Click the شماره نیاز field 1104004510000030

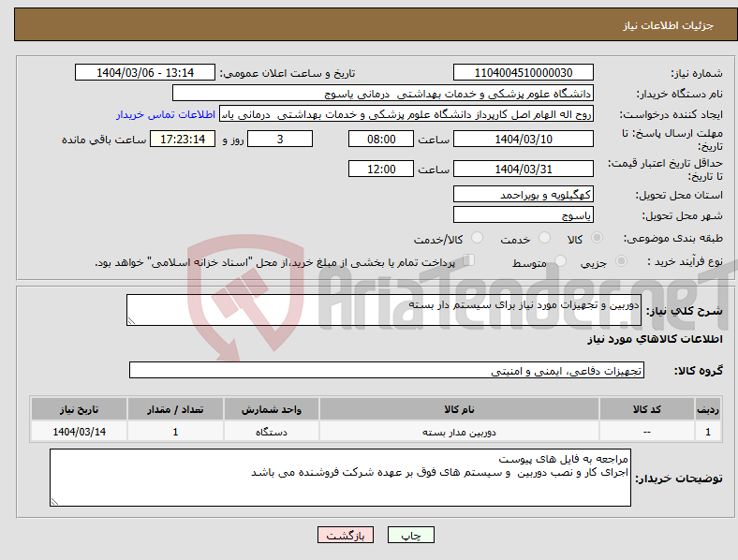coord(523,72)
